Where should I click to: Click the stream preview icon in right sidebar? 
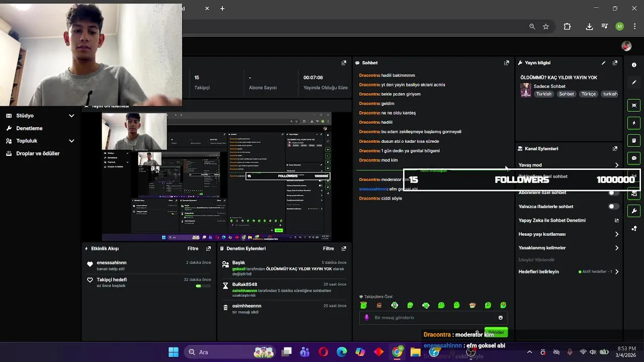click(x=634, y=106)
